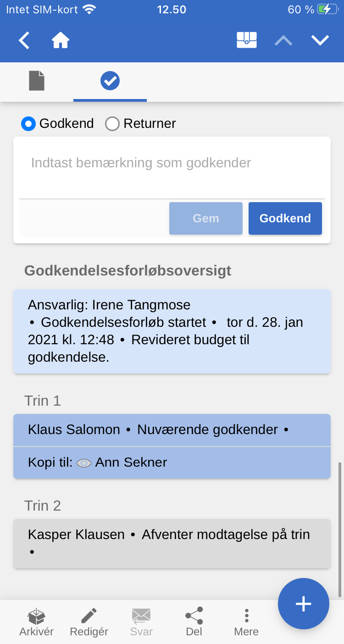
Task: Go to next item with down chevron
Action: click(320, 41)
